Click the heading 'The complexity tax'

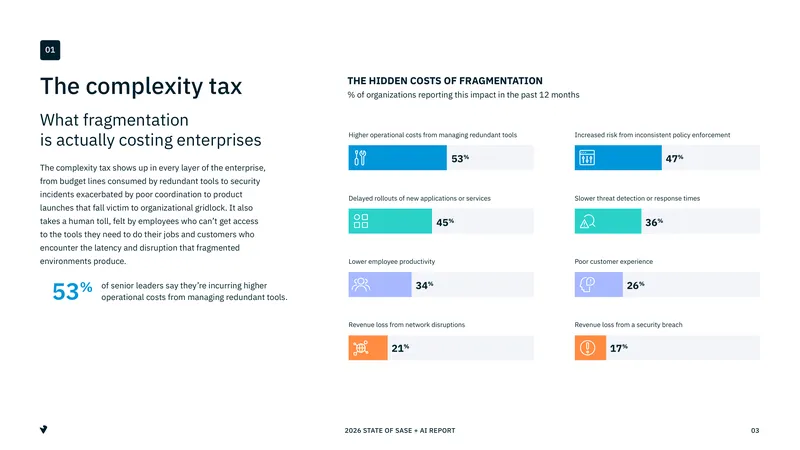point(141,86)
